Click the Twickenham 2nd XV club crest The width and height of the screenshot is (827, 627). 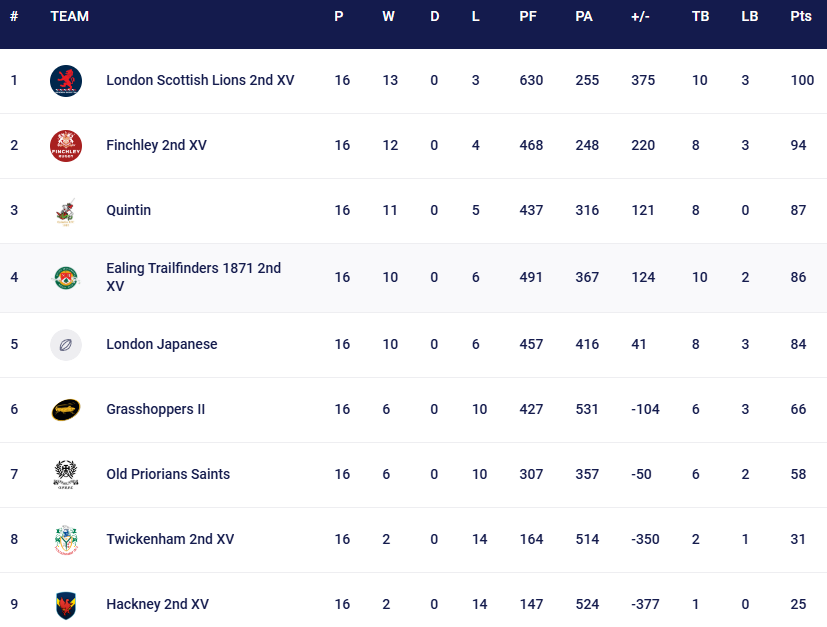coord(66,540)
